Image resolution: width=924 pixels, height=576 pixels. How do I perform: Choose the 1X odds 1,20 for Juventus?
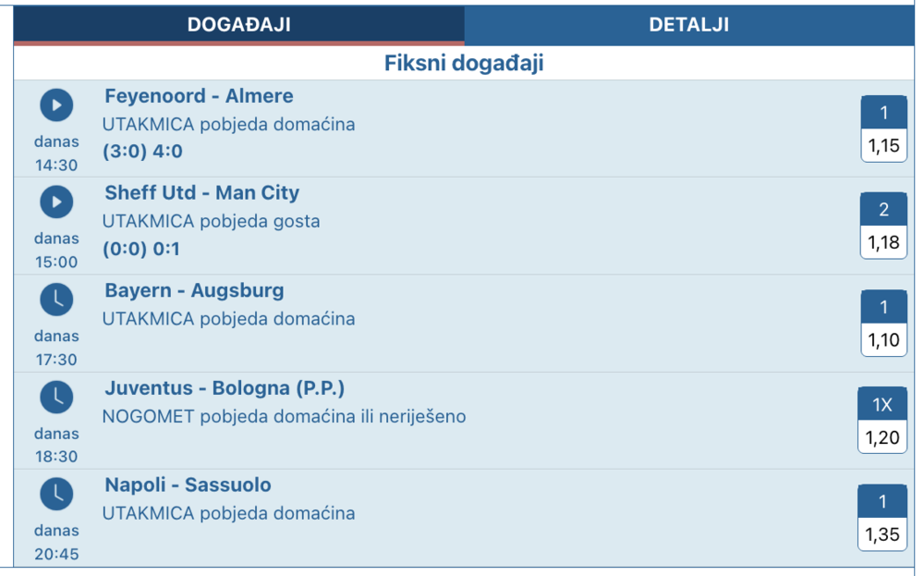coord(882,436)
